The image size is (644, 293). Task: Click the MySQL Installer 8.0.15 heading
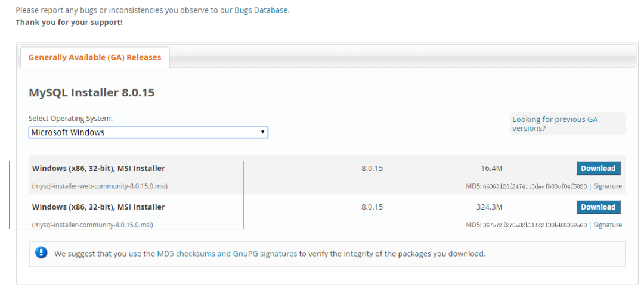92,93
